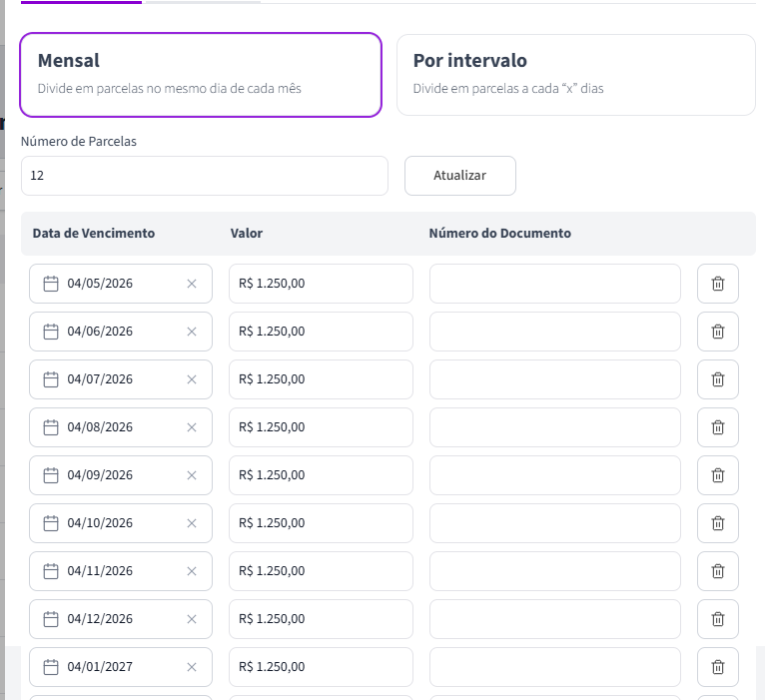Edit the value for the 04/01/2027 installment
This screenshot has height=700, width=765.
coord(321,667)
